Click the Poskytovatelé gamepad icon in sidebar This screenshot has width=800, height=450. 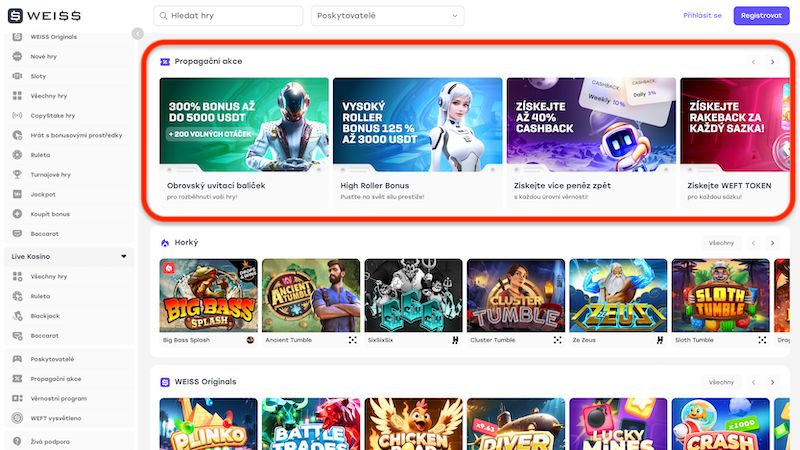click(17, 359)
